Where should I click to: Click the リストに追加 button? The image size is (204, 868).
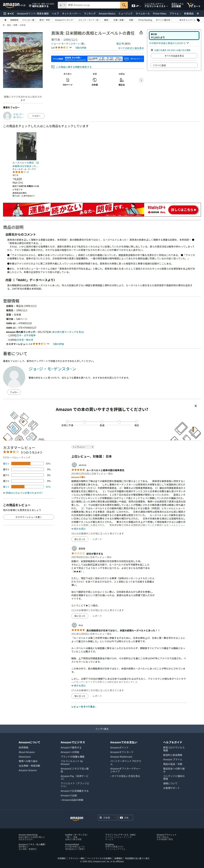coord(174,65)
